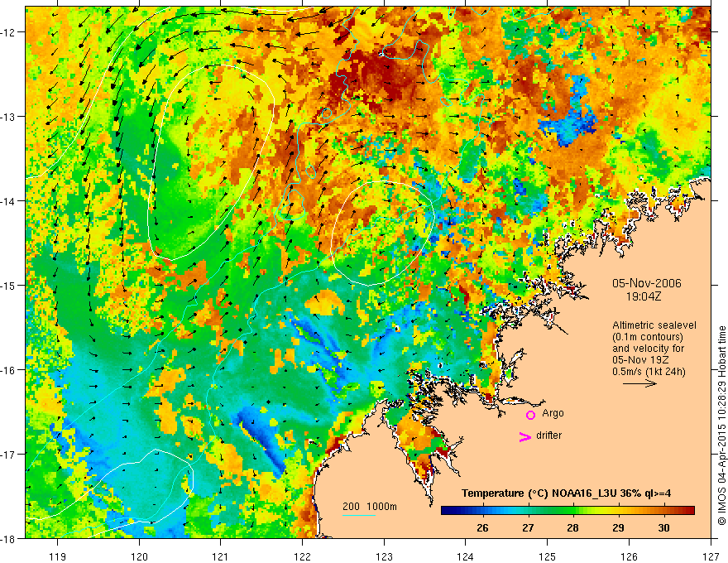Image resolution: width=728 pixels, height=563 pixels.
Task: Click the magenta drifter arrowhead legend symbol
Action: click(525, 436)
